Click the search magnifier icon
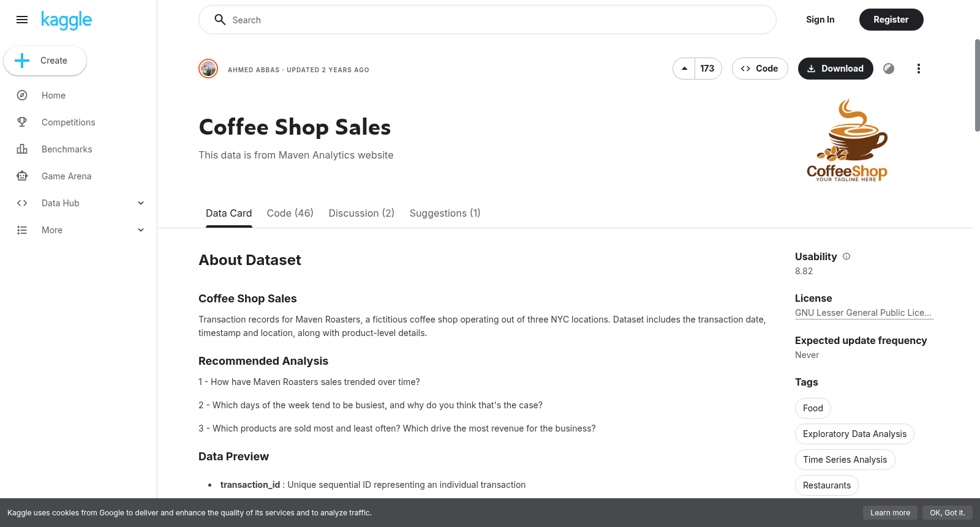 (x=220, y=20)
